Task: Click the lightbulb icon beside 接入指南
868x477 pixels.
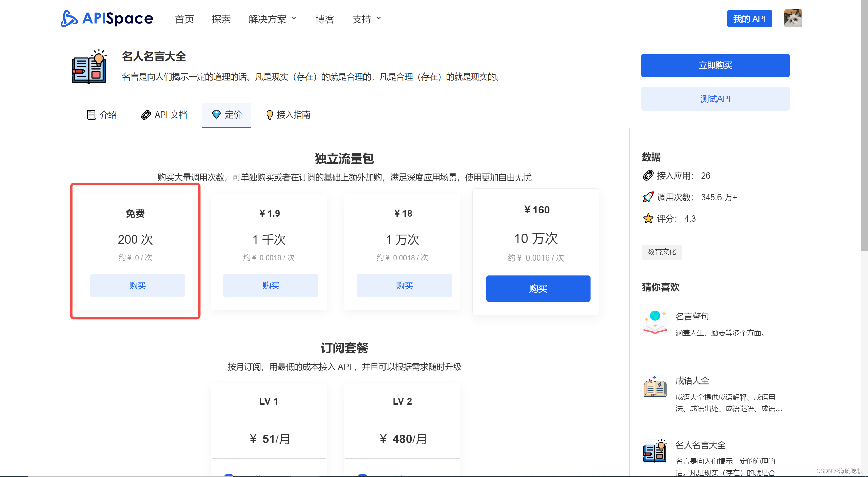Action: tap(270, 115)
